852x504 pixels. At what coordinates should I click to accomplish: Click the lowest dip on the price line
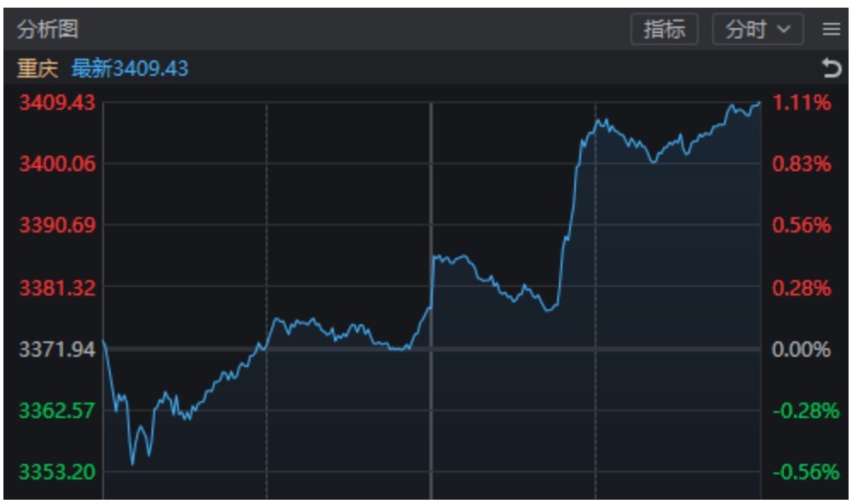click(x=132, y=464)
